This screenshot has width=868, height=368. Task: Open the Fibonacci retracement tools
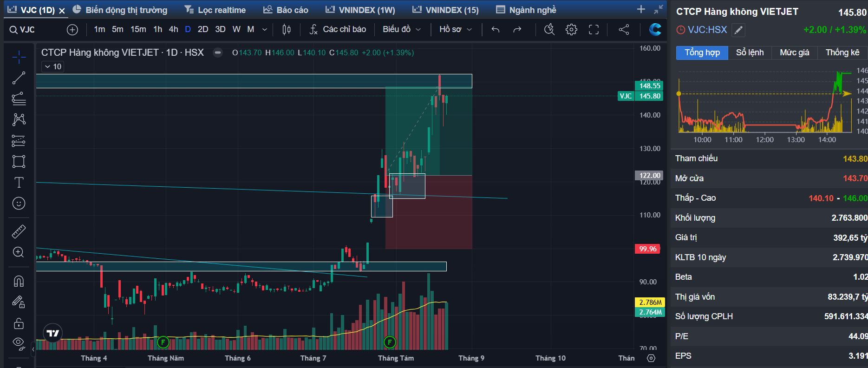click(x=19, y=99)
